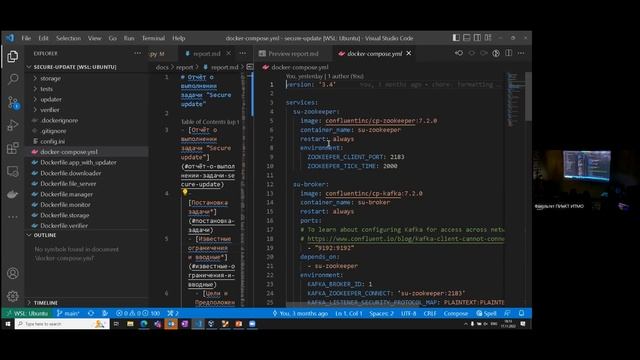Open config.ini file in Explorer
The image size is (640, 360).
pyautogui.click(x=52, y=141)
